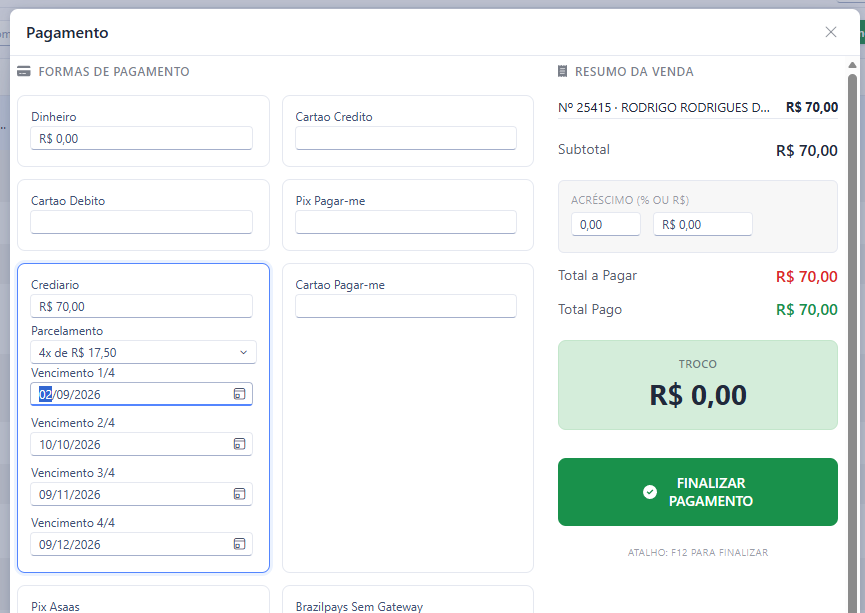The image size is (865, 613).
Task: Click the receipt icon beside Resumo da Venda
Action: coord(562,71)
